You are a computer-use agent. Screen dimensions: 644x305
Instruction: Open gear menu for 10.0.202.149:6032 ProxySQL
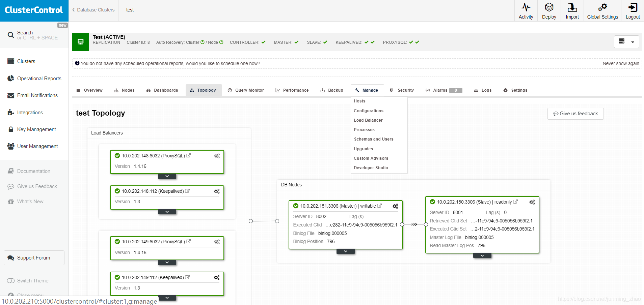(x=217, y=242)
